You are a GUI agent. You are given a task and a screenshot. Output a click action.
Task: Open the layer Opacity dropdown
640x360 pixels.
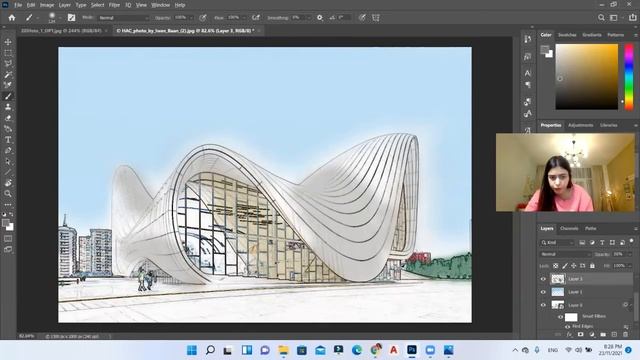tap(630, 254)
